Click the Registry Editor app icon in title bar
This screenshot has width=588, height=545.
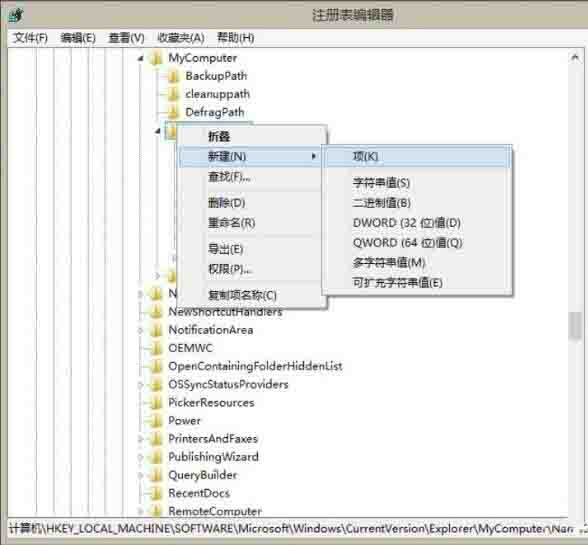[x=16, y=15]
